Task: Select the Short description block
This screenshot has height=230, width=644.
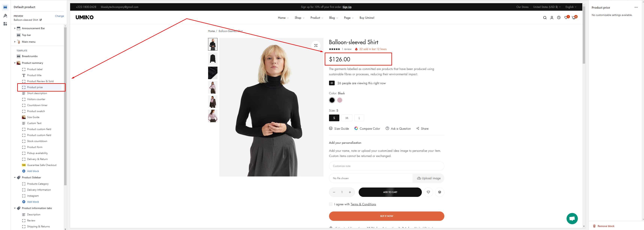Action: (x=37, y=93)
